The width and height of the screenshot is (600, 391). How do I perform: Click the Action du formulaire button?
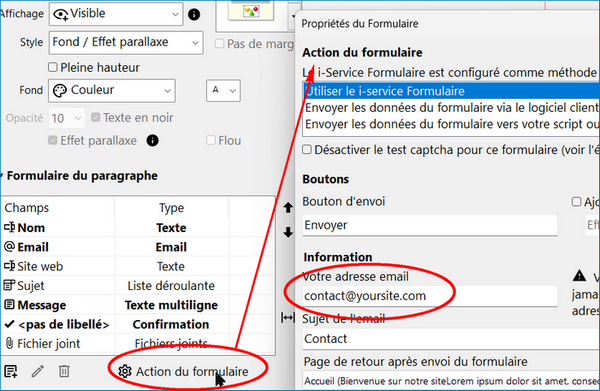click(x=184, y=371)
